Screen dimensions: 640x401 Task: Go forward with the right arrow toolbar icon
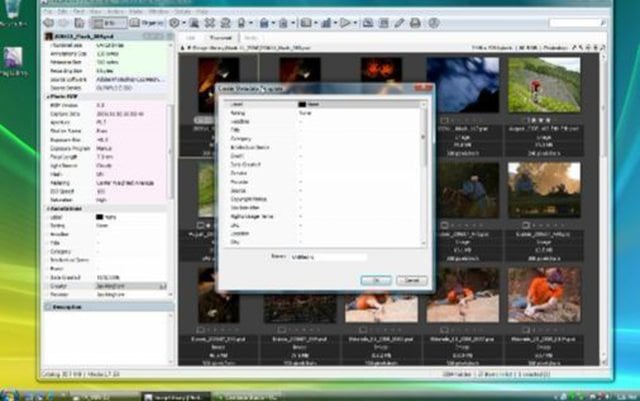click(x=64, y=23)
